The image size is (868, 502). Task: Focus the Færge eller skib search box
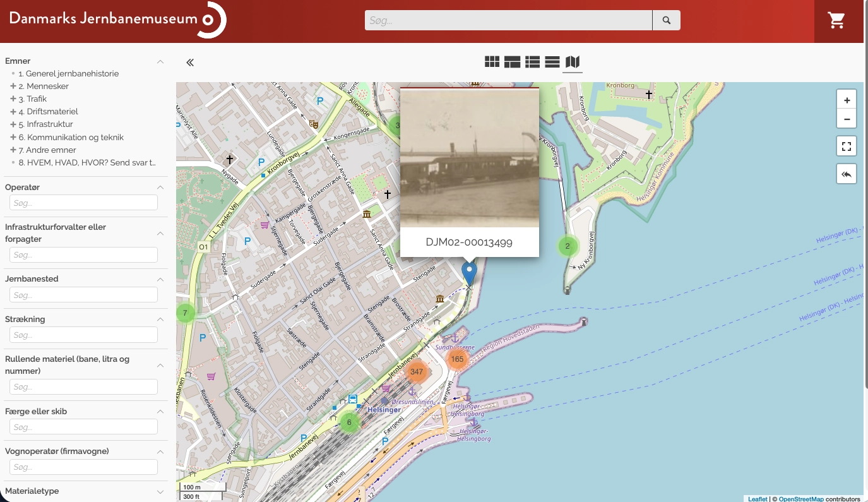click(x=83, y=427)
